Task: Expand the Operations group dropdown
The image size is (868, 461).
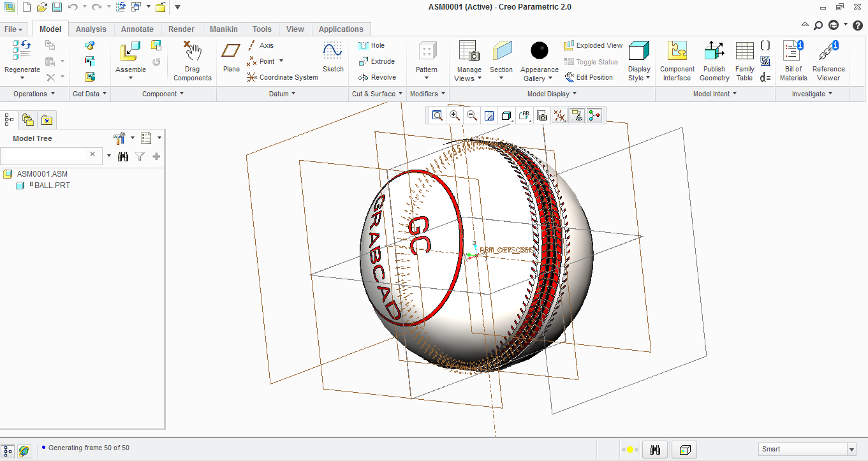Action: [x=34, y=94]
